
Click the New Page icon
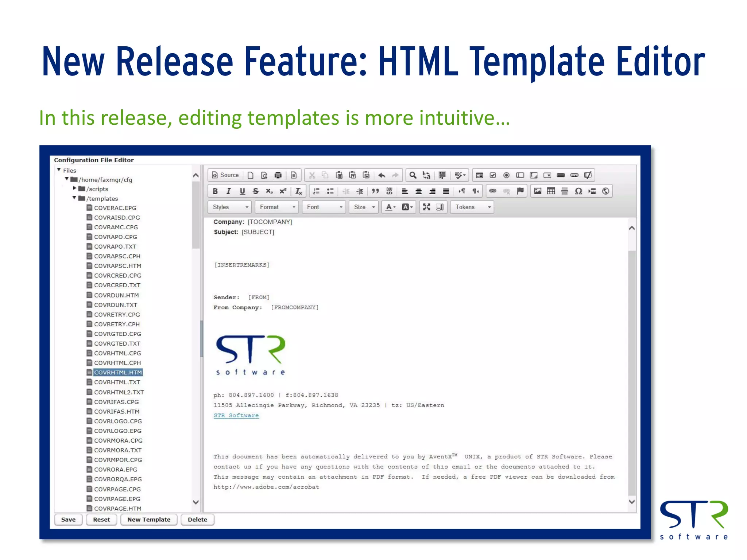(250, 175)
